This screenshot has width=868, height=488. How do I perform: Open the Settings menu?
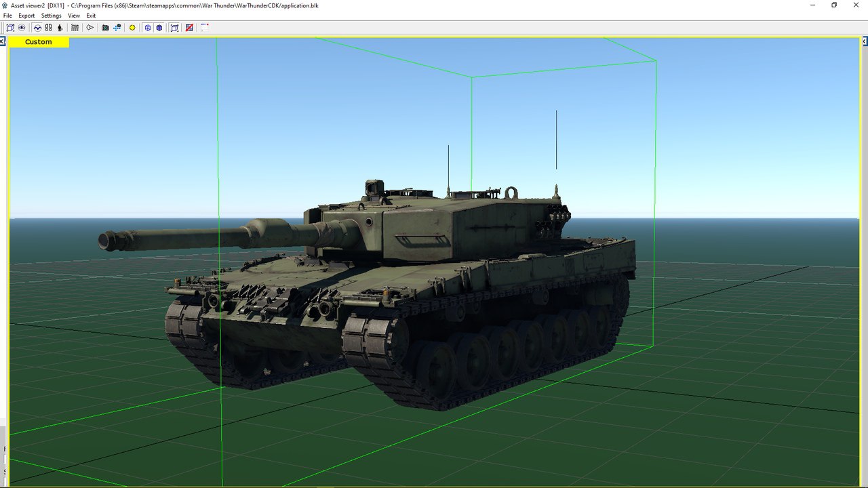51,16
